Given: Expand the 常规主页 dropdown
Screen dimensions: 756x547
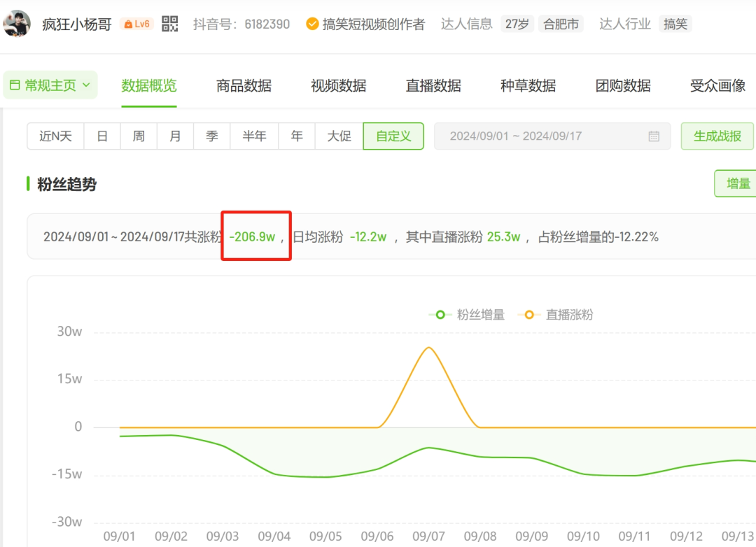Looking at the screenshot, I should pos(50,85).
